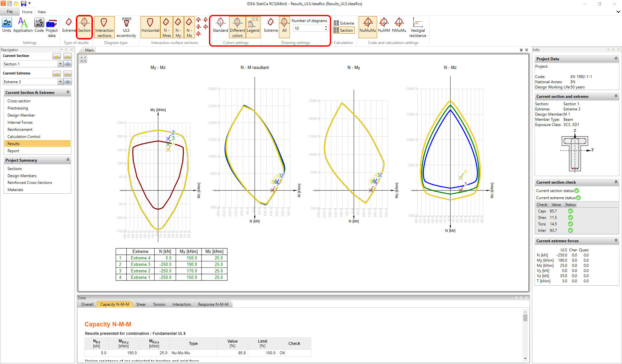Click the ULS eccentricity diagram type icon

click(126, 26)
